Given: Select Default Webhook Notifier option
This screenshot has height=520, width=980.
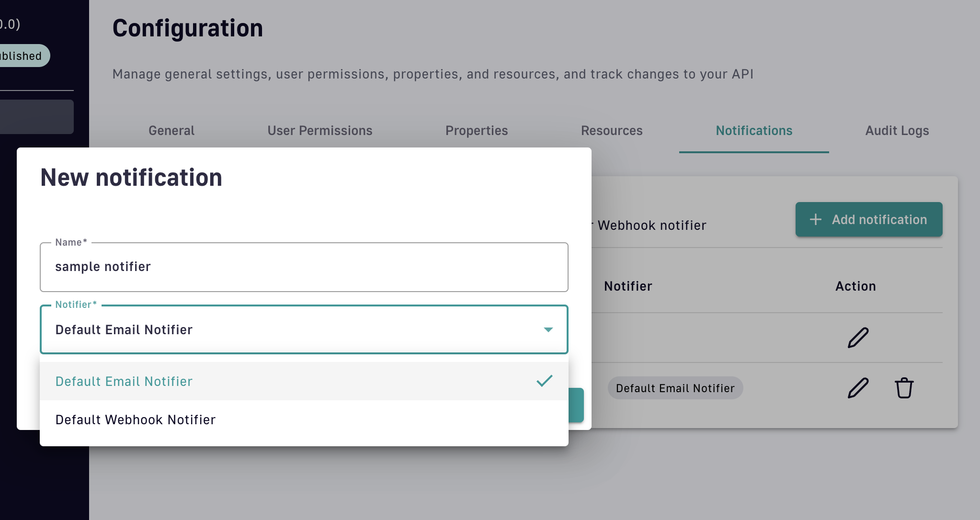Looking at the screenshot, I should coord(136,420).
